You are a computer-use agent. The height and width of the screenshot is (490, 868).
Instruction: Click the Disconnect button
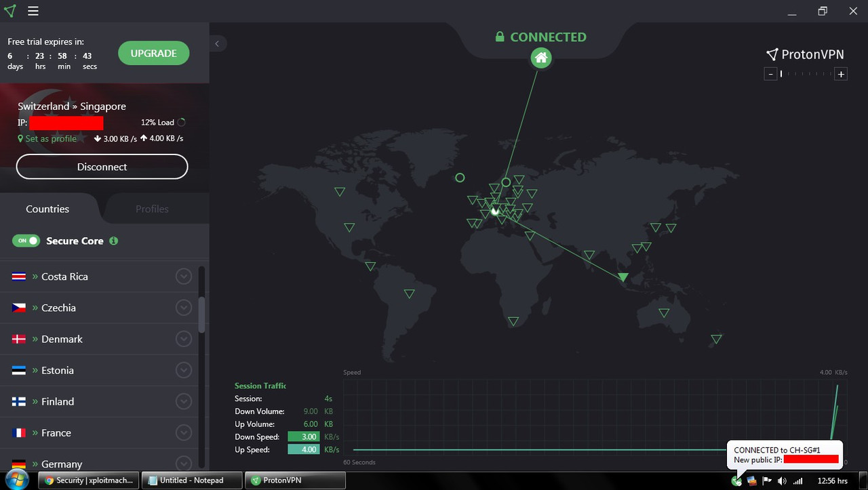[102, 167]
